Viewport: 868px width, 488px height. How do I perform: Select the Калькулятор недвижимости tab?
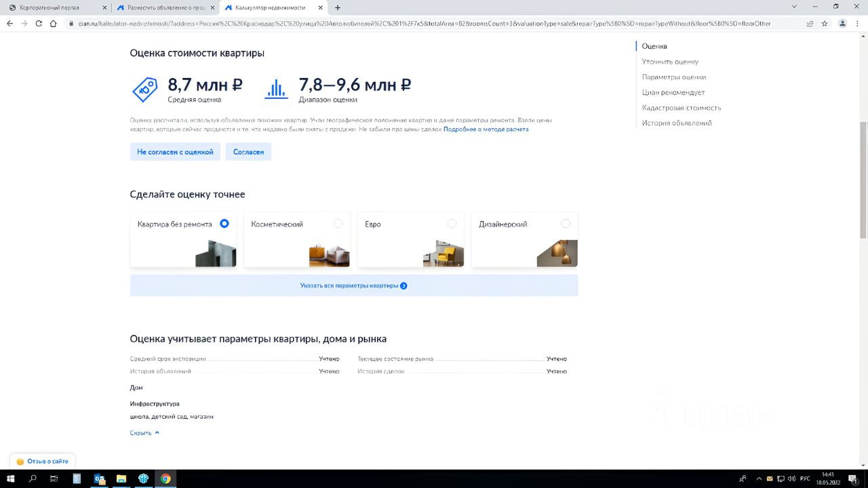click(273, 7)
